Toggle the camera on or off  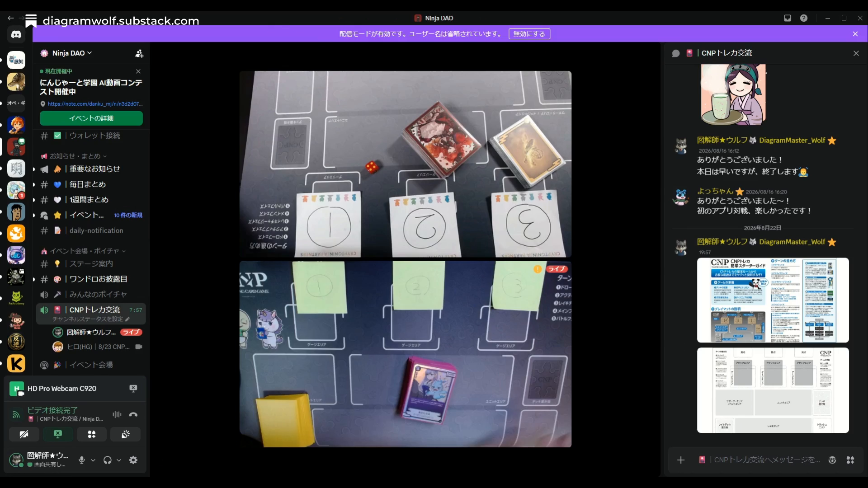point(24,434)
